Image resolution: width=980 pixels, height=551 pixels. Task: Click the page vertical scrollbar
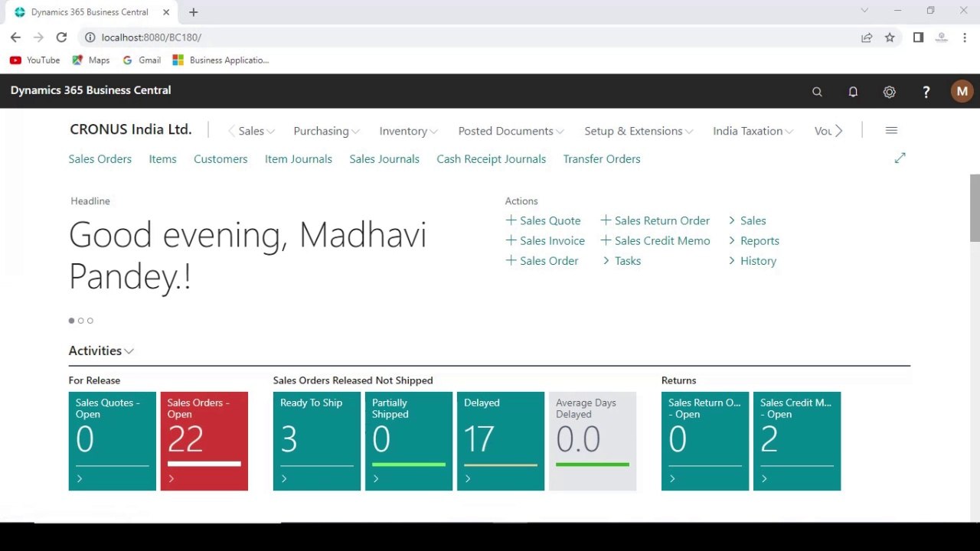tap(975, 208)
